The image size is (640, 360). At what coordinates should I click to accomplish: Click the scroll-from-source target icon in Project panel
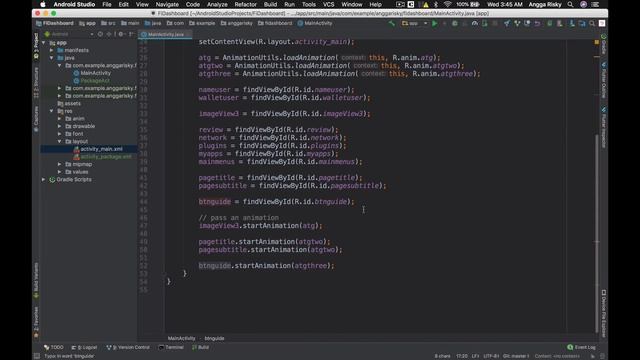(x=100, y=34)
